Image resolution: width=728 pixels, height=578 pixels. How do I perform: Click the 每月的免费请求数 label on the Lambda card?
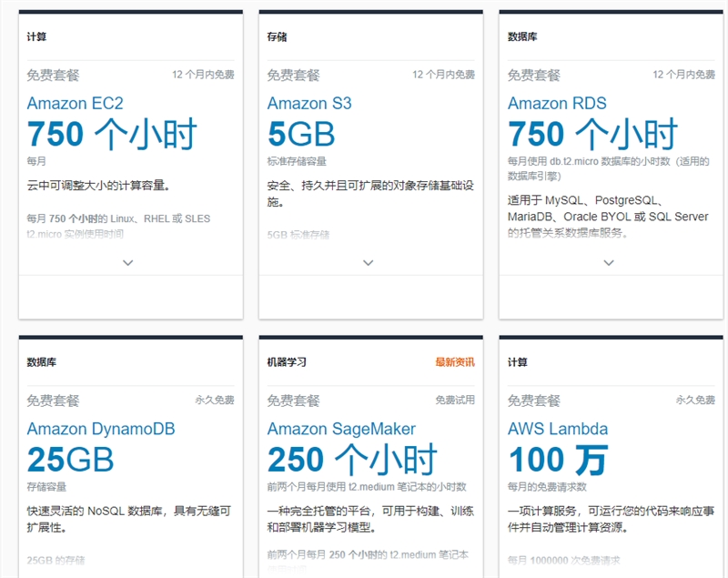(x=547, y=487)
